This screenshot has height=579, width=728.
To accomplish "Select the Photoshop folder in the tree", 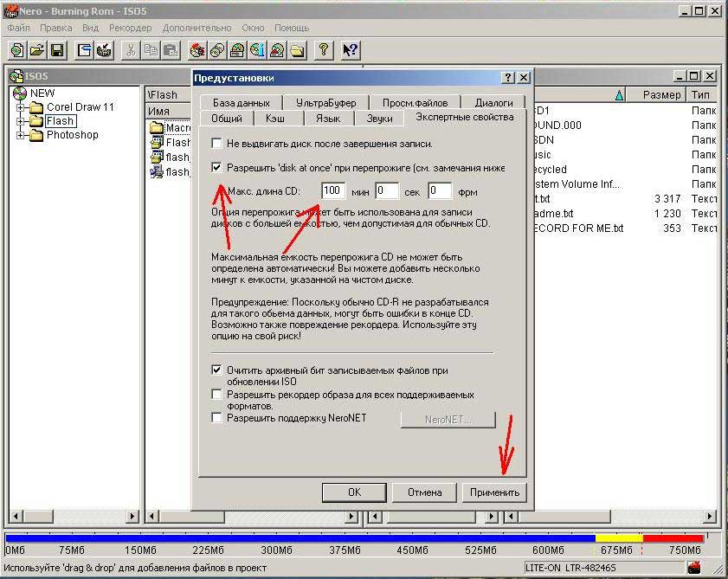I will point(73,135).
